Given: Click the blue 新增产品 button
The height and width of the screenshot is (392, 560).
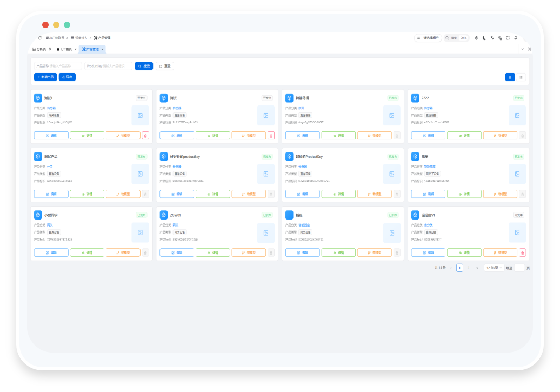Looking at the screenshot, I should [45, 77].
